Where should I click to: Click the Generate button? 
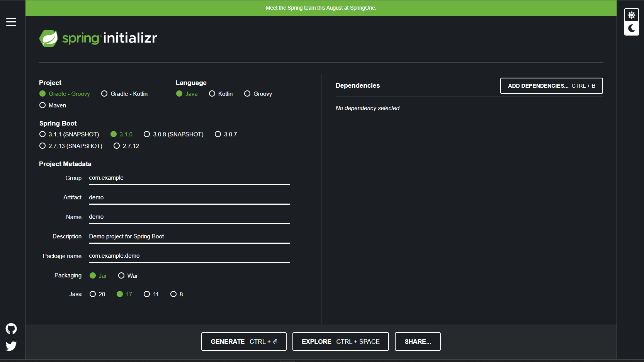(x=244, y=342)
